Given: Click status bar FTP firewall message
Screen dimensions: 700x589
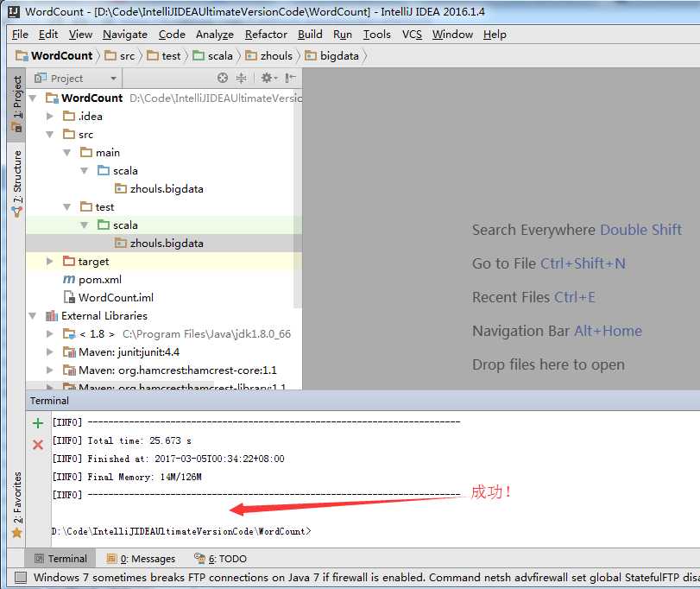Looking at the screenshot, I should pos(366,578).
